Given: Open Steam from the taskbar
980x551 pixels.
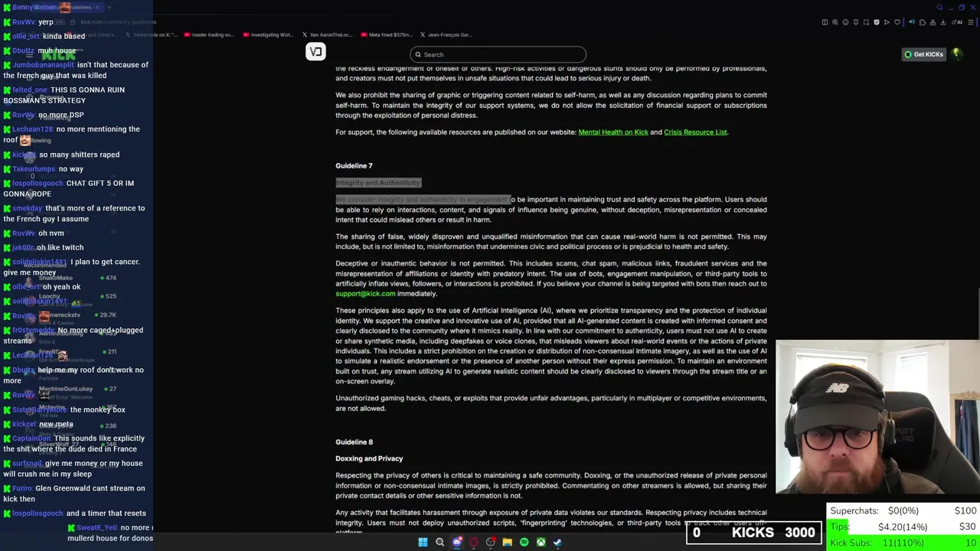Looking at the screenshot, I should click(x=558, y=542).
